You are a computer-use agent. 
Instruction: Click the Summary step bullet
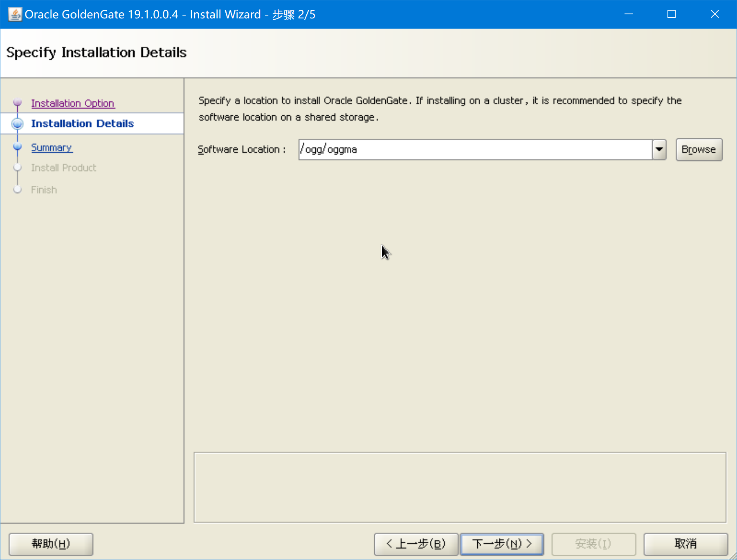coord(17,146)
